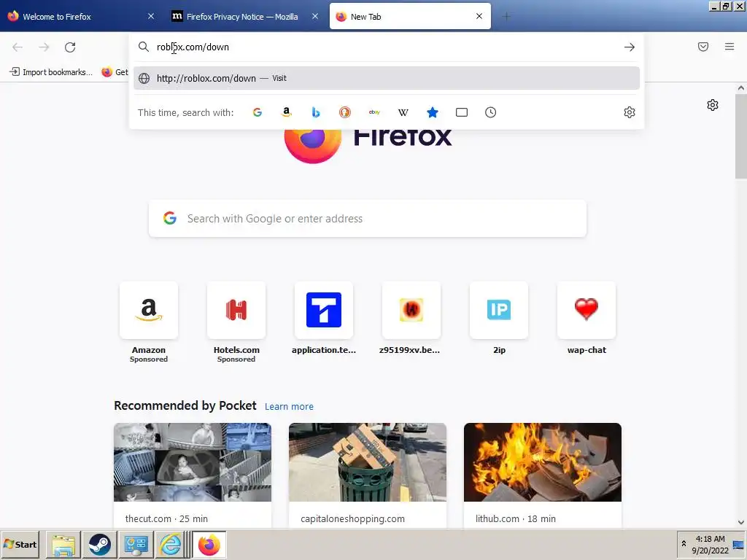
Task: Close the Welcome to Firefox tab
Action: point(151,16)
